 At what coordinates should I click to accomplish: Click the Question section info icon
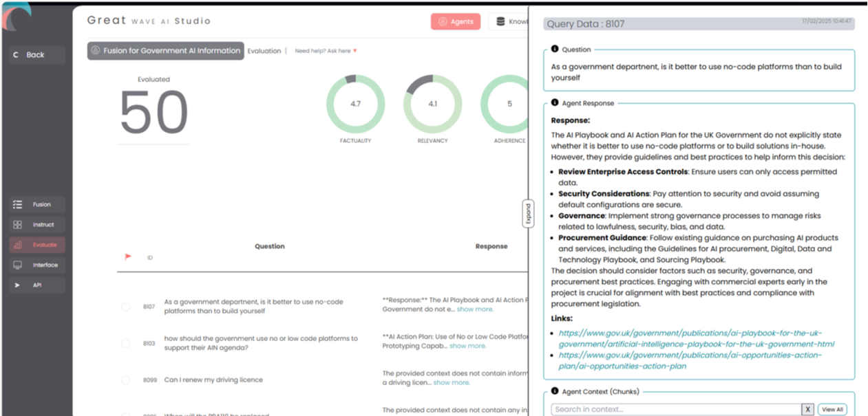click(555, 50)
